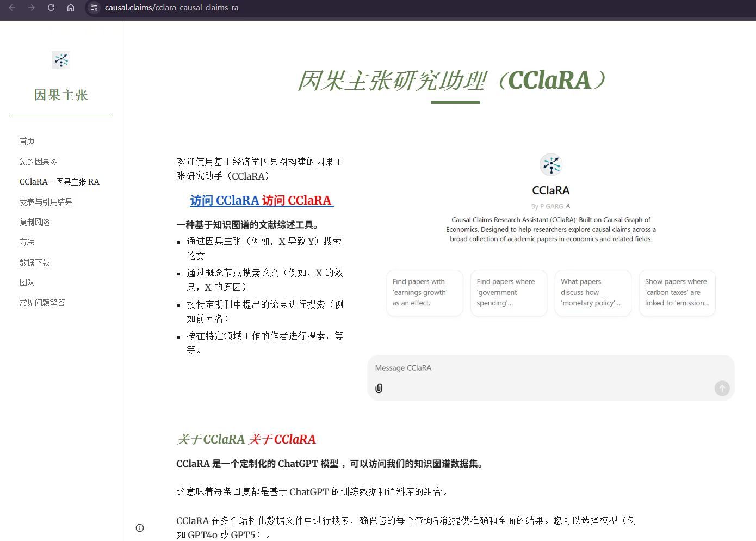Viewport: 756px width, 541px height.
Task: Click the Message CClaRA input field
Action: (x=544, y=368)
